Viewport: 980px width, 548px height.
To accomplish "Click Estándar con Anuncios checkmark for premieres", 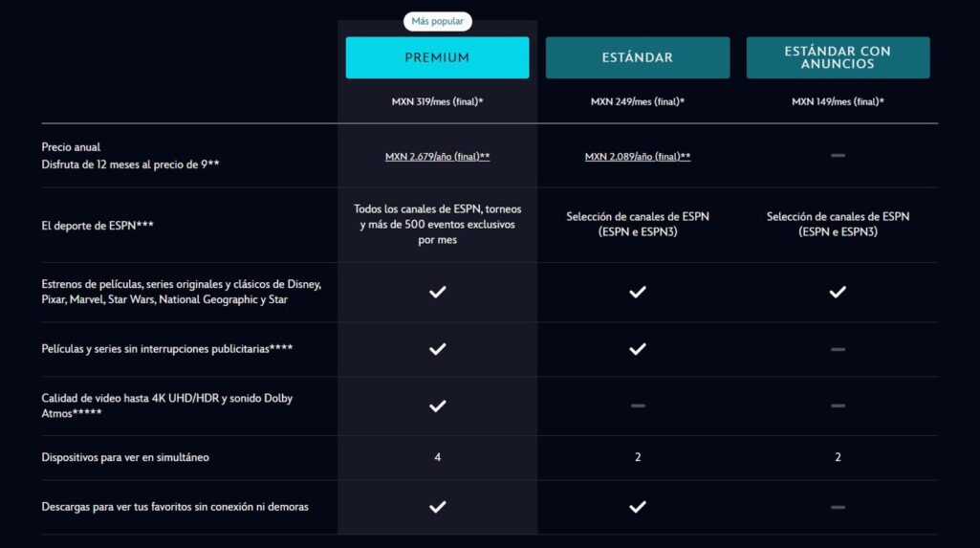I will pos(838,292).
